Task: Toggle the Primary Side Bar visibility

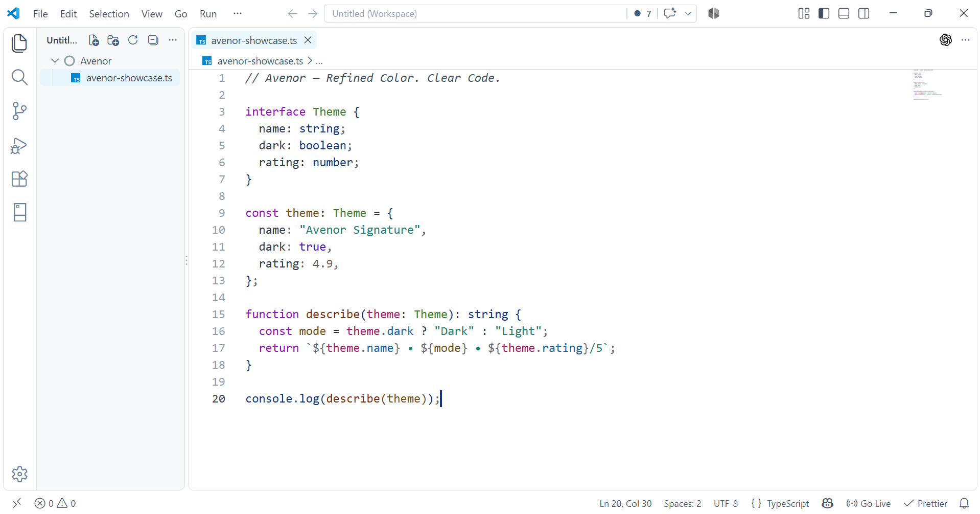Action: (x=824, y=14)
